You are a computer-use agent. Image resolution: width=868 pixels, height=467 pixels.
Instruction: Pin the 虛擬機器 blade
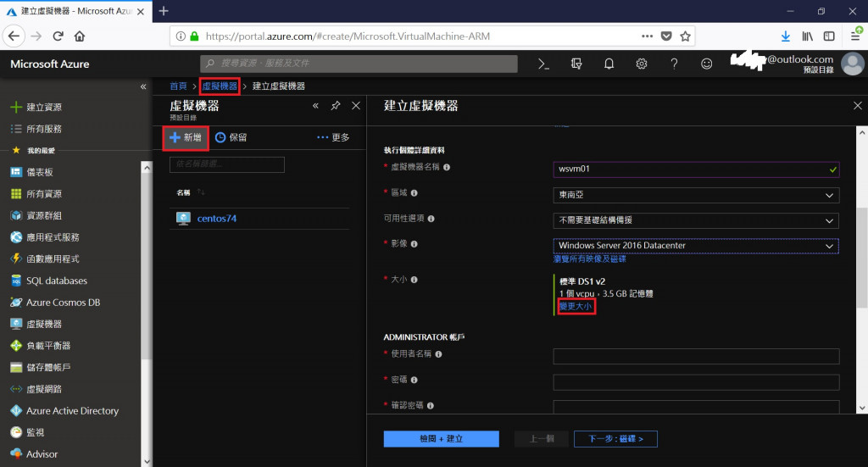336,106
